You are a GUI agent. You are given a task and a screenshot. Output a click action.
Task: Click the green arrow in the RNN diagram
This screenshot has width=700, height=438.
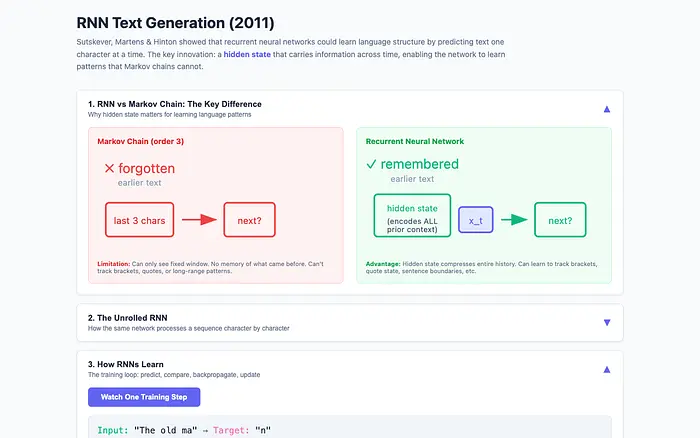pyautogui.click(x=514, y=220)
